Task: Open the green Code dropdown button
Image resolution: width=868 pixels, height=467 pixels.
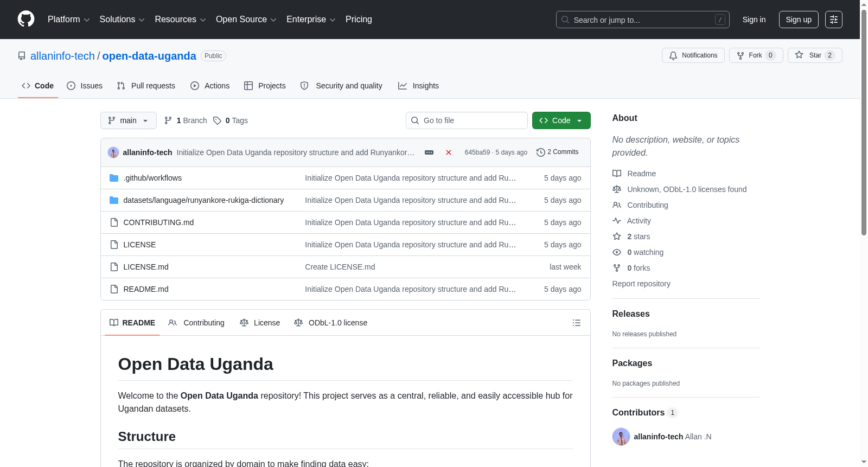Action: click(x=561, y=120)
